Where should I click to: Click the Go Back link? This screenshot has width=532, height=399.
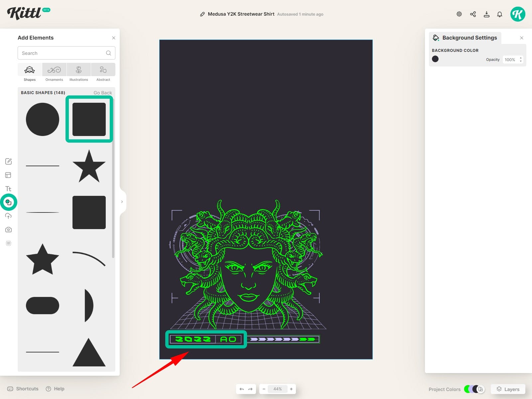click(x=103, y=93)
